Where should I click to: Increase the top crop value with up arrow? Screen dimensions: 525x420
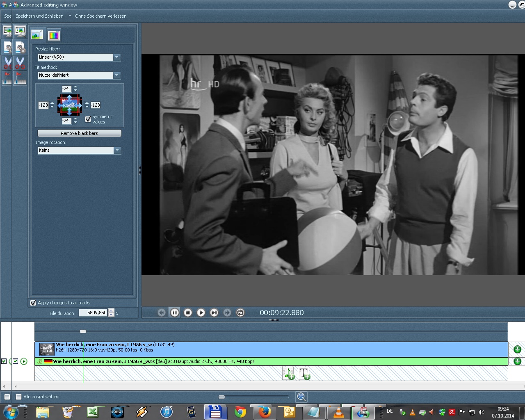coord(75,87)
